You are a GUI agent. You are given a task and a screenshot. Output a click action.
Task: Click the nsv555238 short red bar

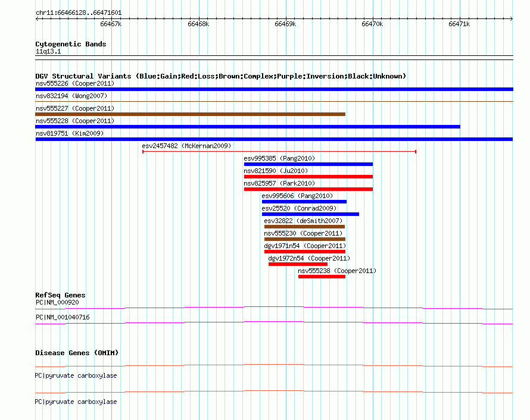coord(322,277)
